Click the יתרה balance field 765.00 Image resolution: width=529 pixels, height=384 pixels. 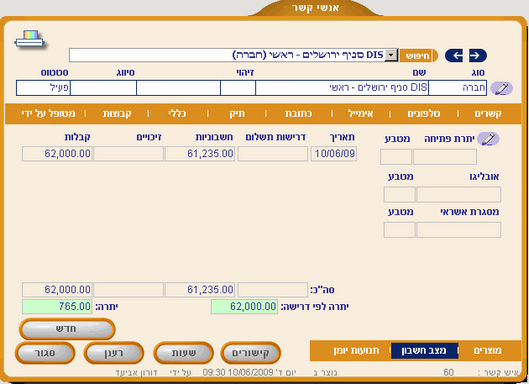point(57,306)
